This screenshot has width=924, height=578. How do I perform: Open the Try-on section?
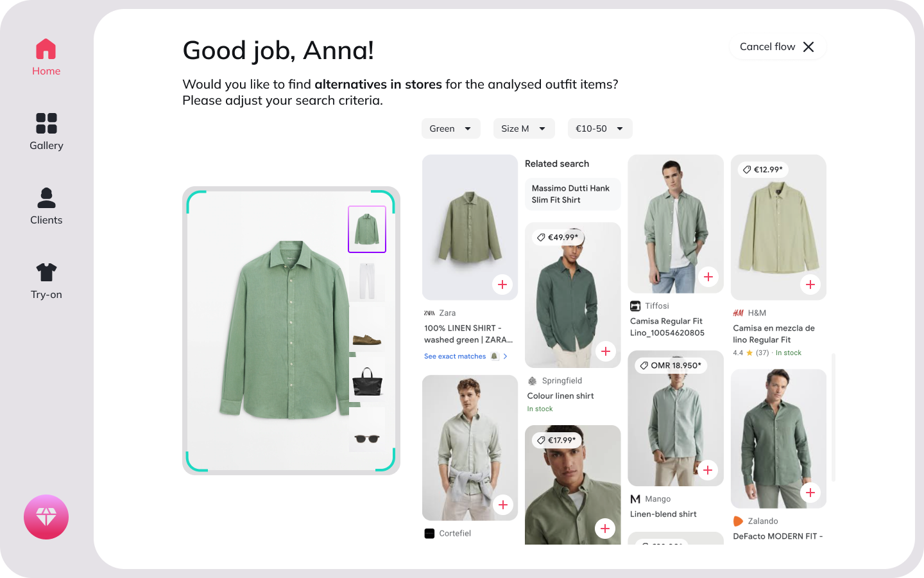tap(46, 281)
